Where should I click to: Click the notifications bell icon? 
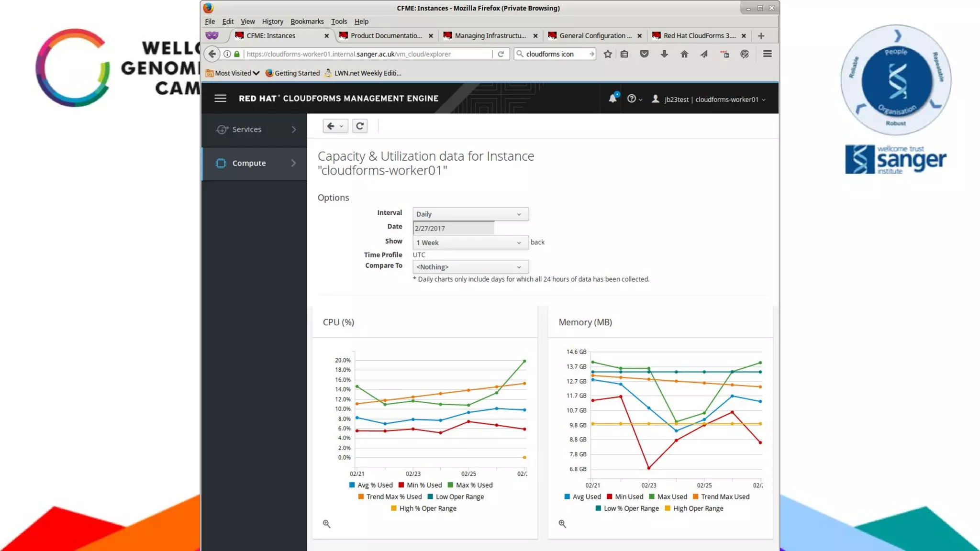tap(612, 99)
